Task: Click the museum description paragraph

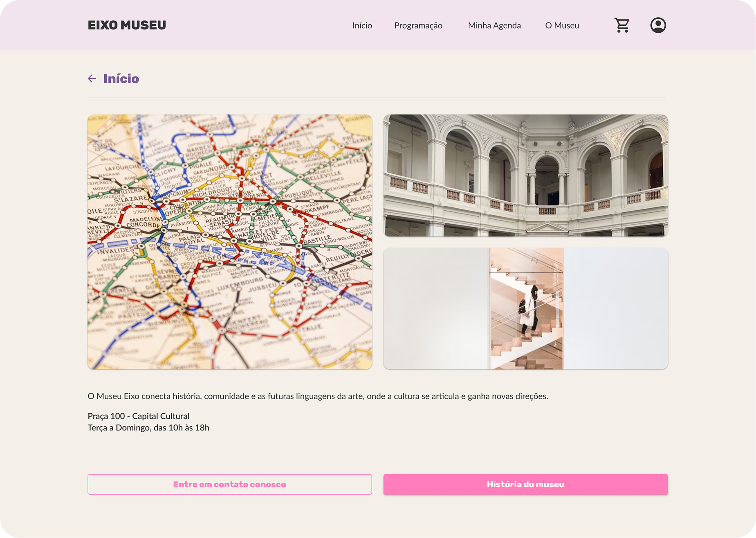Action: 318,396
